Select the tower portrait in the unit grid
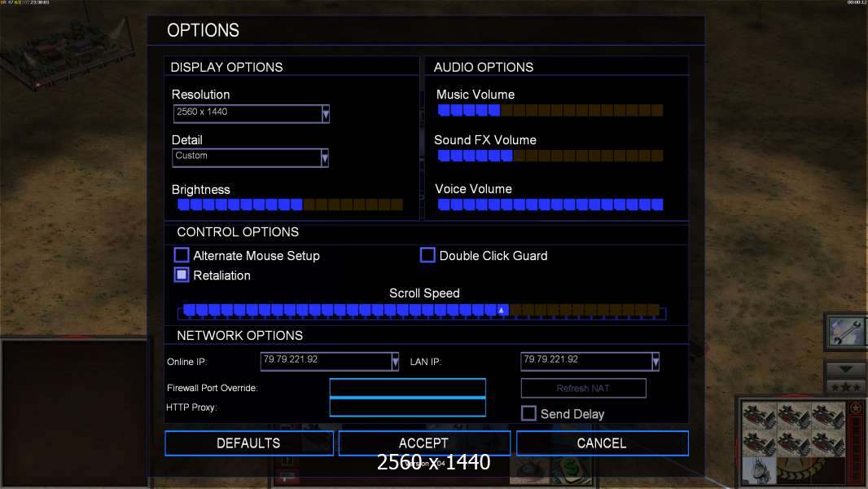 pos(757,471)
